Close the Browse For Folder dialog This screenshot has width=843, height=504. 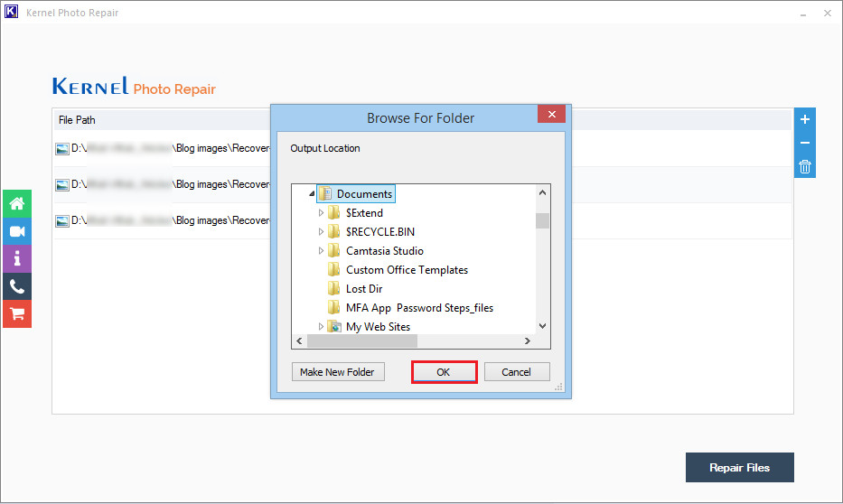pyautogui.click(x=551, y=114)
